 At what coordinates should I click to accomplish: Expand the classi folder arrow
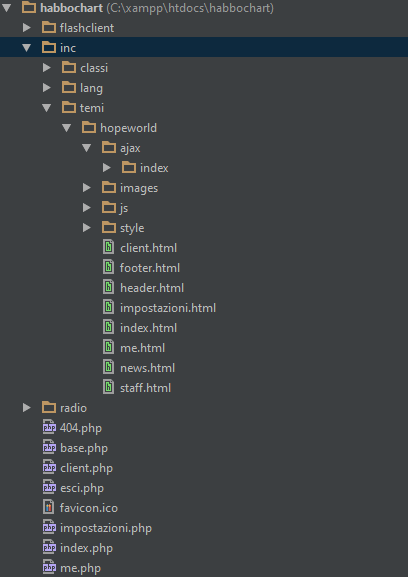coord(46,68)
